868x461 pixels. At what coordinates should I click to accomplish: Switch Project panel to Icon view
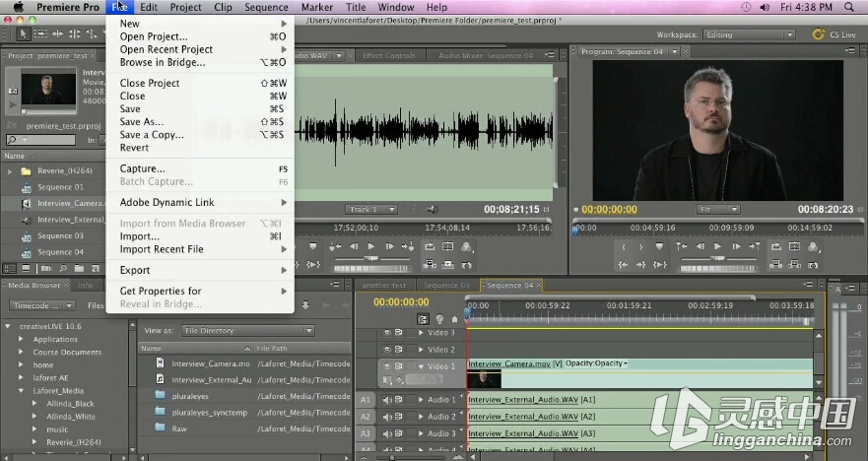pyautogui.click(x=26, y=268)
